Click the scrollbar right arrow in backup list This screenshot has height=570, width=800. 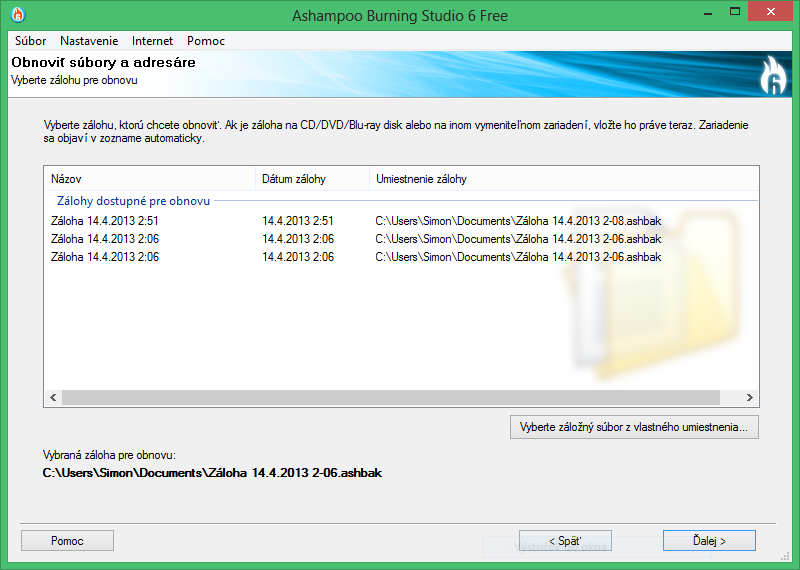point(749,397)
